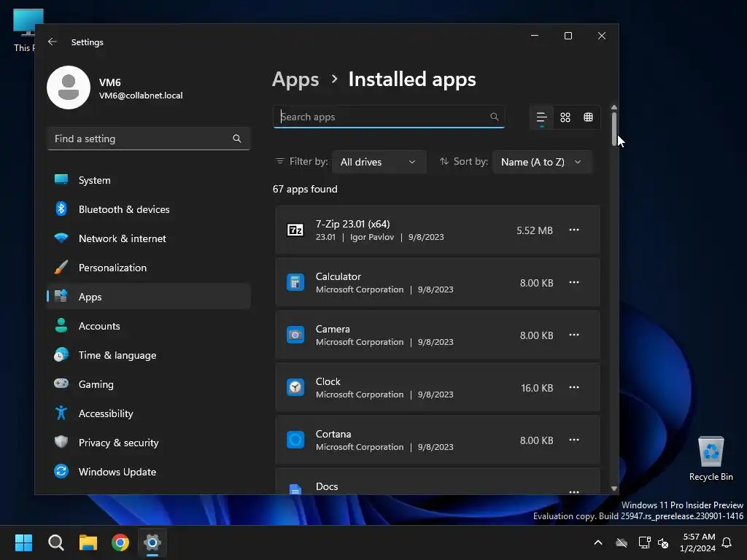Open the Windows Start menu
This screenshot has height=560, width=747.
[23, 542]
